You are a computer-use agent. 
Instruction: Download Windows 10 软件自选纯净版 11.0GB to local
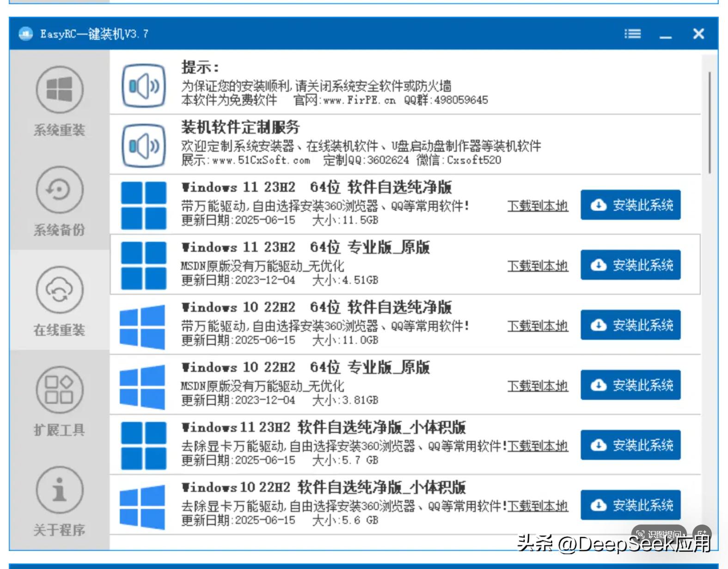538,326
